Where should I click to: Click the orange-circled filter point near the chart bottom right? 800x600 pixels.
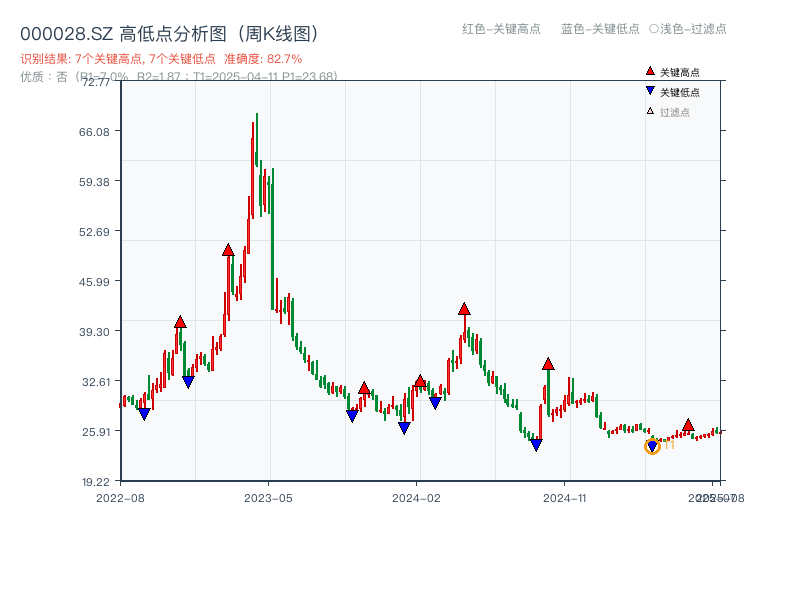click(650, 448)
